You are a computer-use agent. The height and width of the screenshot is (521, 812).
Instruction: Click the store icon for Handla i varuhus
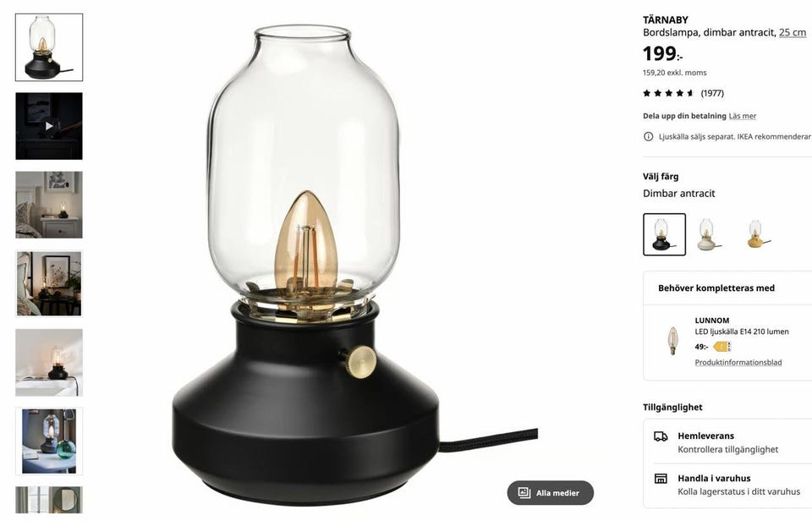[661, 479]
